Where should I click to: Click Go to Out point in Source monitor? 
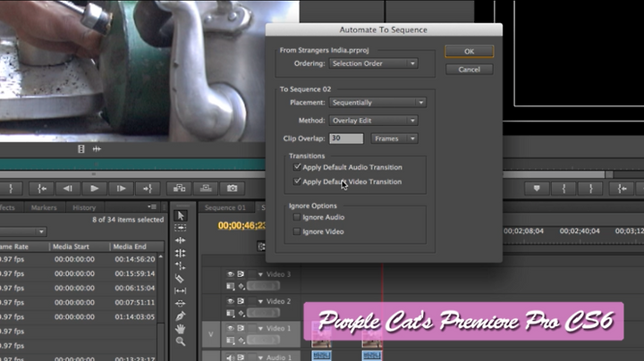pyautogui.click(x=148, y=189)
